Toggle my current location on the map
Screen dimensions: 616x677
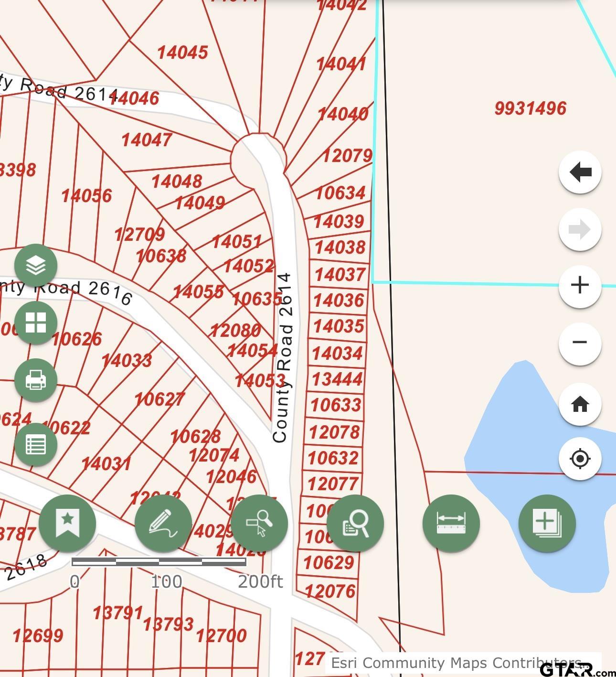tap(579, 458)
